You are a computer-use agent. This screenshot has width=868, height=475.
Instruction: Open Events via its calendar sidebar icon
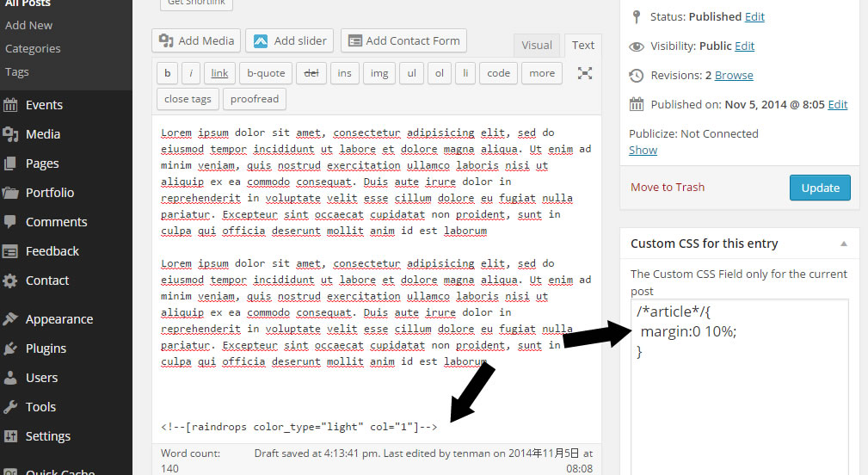10,105
